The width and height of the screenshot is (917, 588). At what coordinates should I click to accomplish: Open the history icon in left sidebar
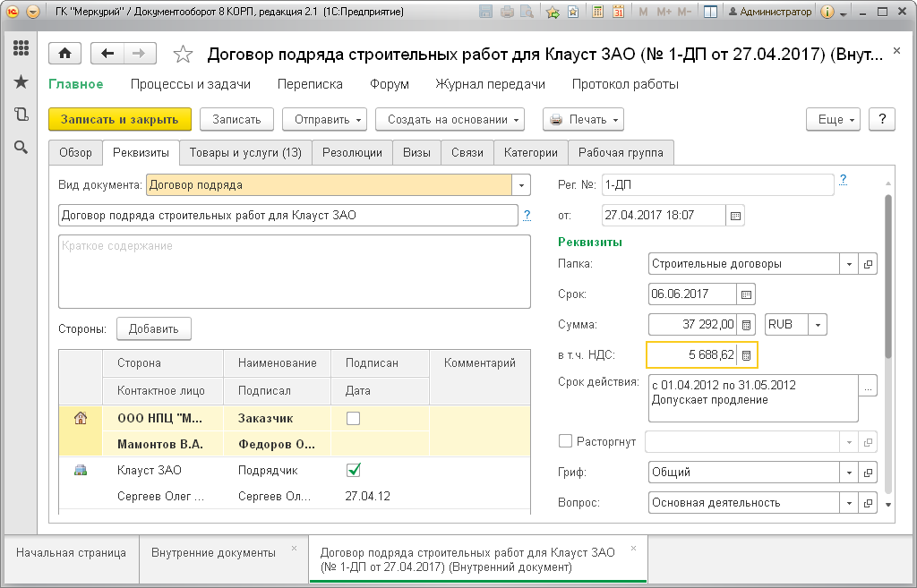coord(21,115)
